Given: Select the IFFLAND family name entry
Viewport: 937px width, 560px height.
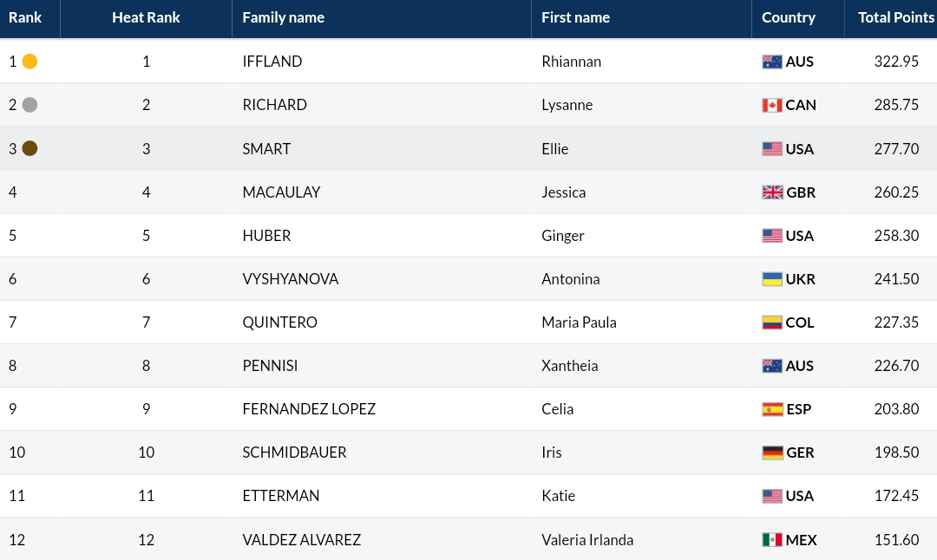Looking at the screenshot, I should [272, 62].
